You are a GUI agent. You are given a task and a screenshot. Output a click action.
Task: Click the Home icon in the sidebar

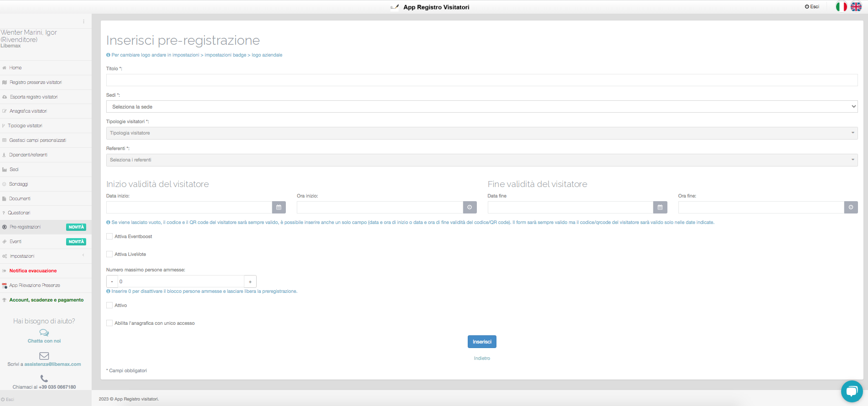click(4, 68)
